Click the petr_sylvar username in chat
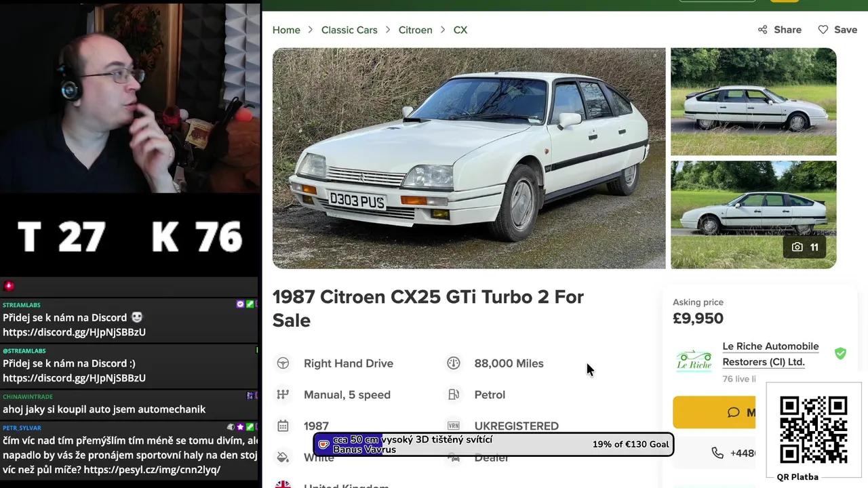This screenshot has width=868, height=488. (x=22, y=428)
